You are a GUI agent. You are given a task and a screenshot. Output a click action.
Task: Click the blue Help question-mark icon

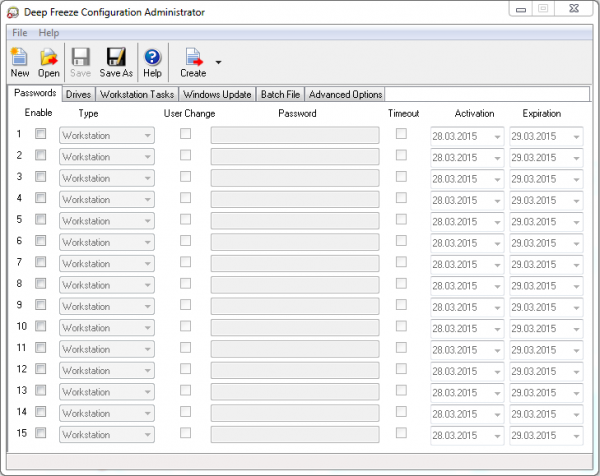coord(152,62)
